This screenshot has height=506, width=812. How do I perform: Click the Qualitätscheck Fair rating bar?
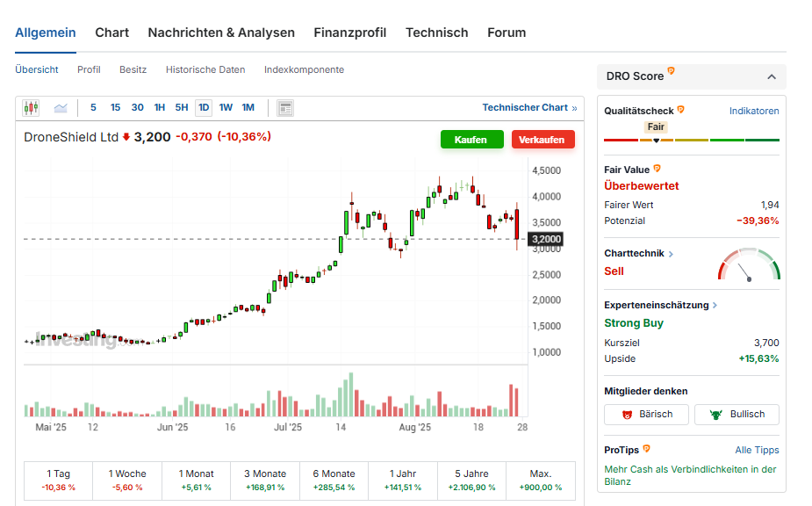pyautogui.click(x=691, y=140)
